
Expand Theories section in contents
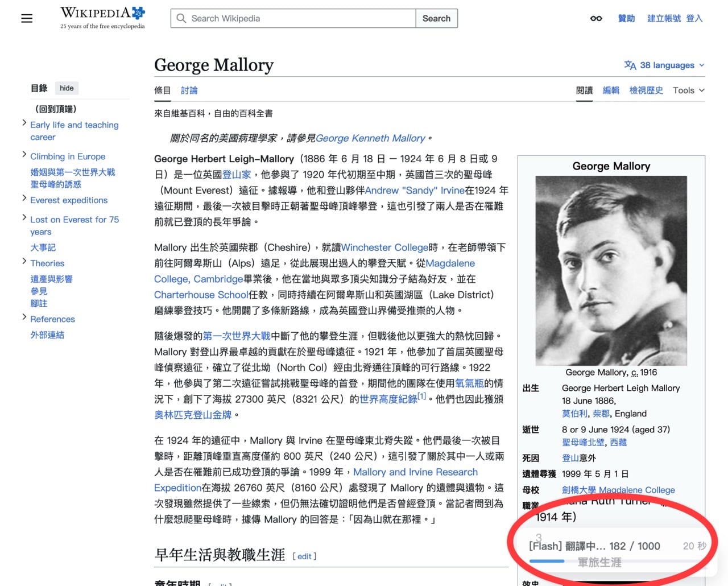coord(24,261)
